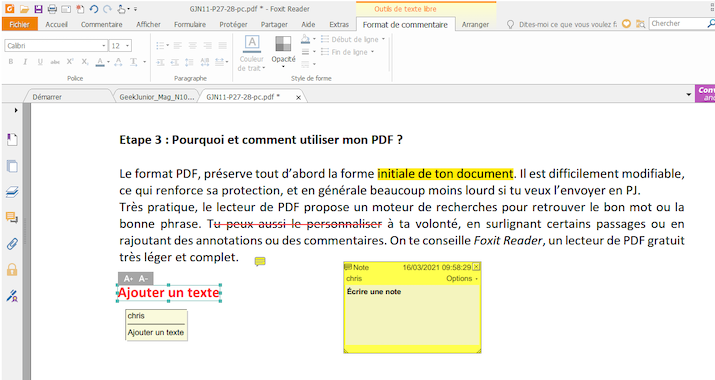Toggle subscript formatting
The height and width of the screenshot is (380, 715).
click(85, 62)
